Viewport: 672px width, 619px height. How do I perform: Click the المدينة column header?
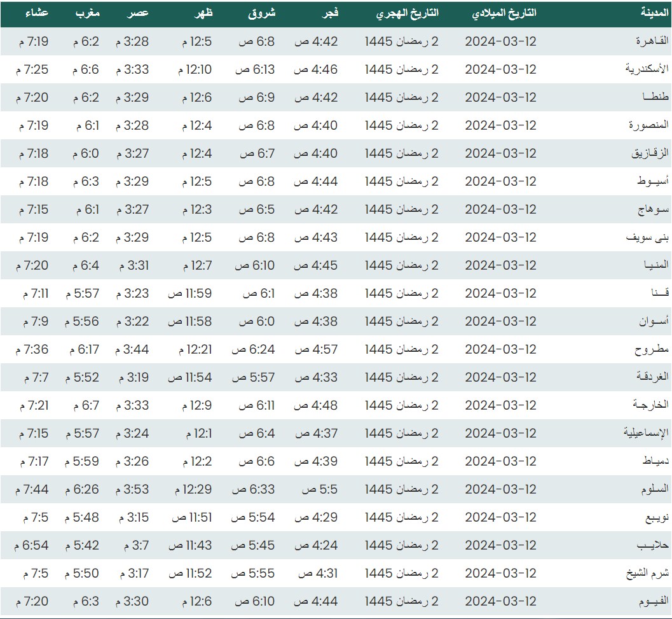pos(654,13)
